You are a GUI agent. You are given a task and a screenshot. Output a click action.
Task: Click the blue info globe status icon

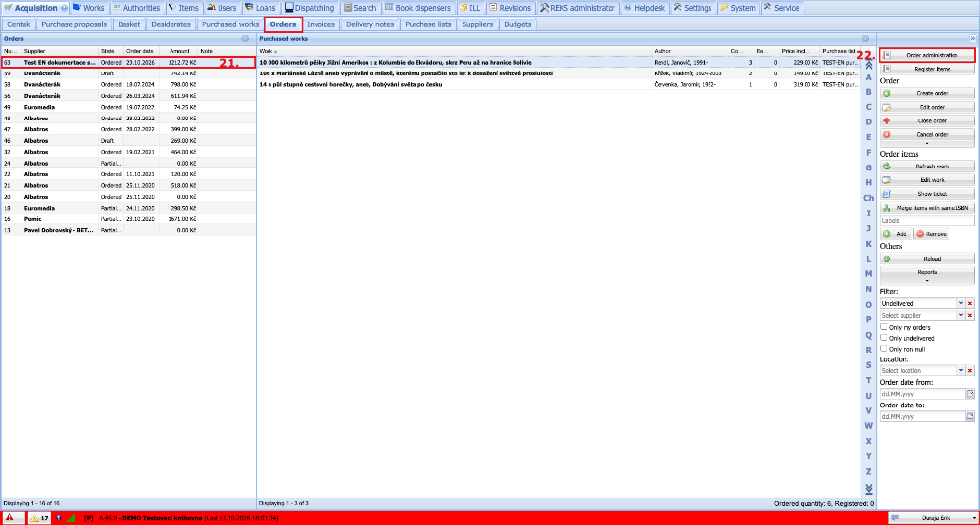[x=60, y=517]
